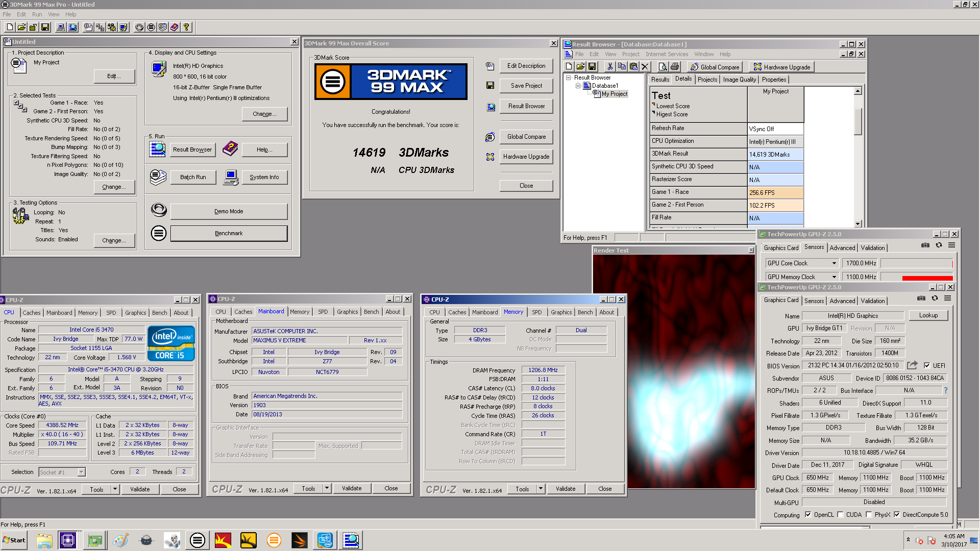Collapse the Database1 tree node
This screenshot has width=980, height=551.
[x=578, y=86]
